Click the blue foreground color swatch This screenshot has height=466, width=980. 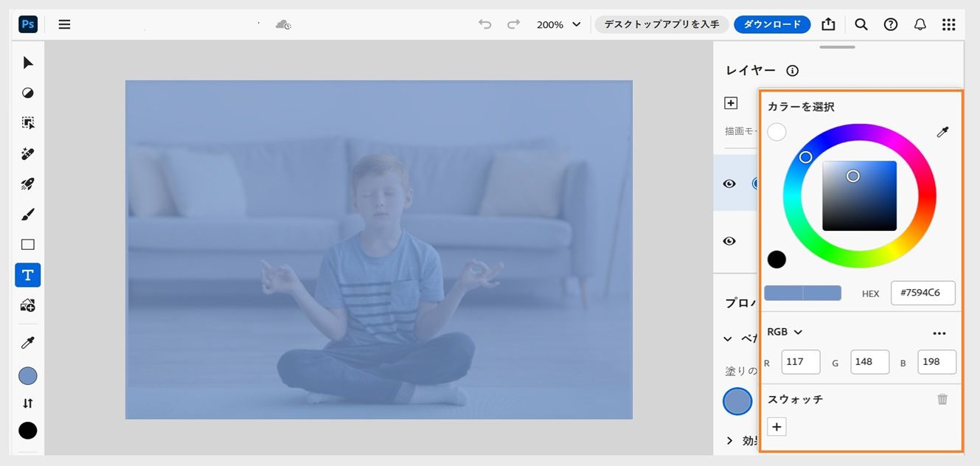28,376
